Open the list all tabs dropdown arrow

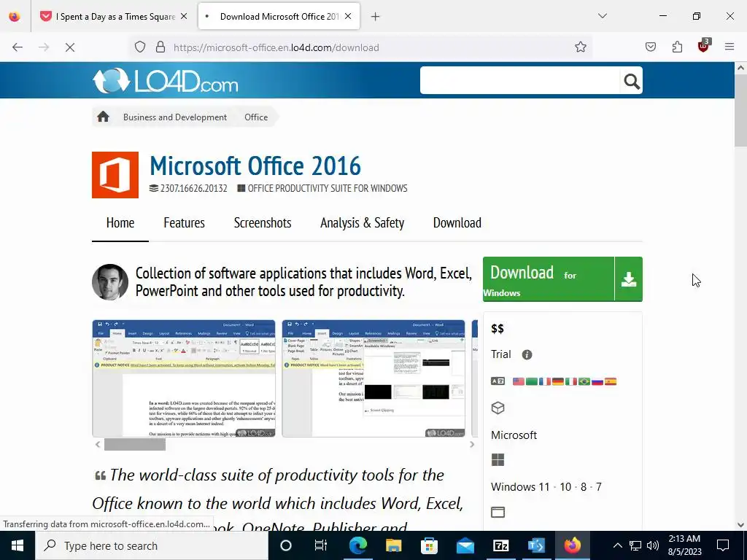tap(603, 16)
